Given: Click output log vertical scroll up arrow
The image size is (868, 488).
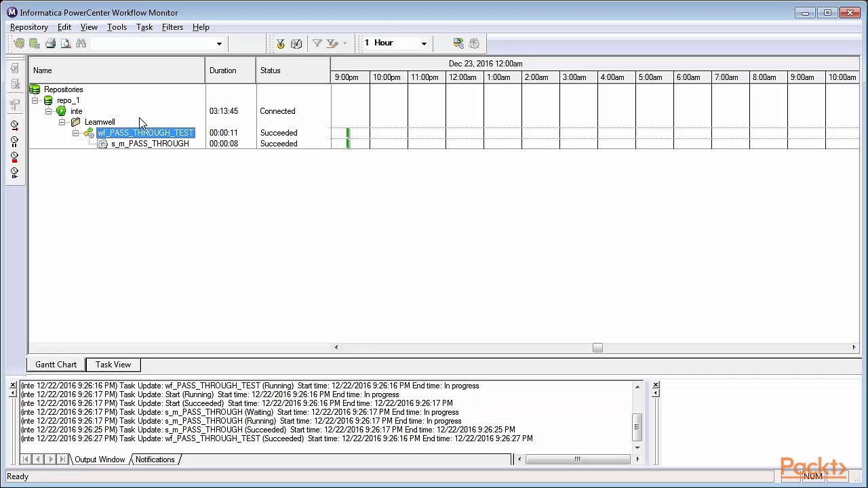Looking at the screenshot, I should [637, 386].
